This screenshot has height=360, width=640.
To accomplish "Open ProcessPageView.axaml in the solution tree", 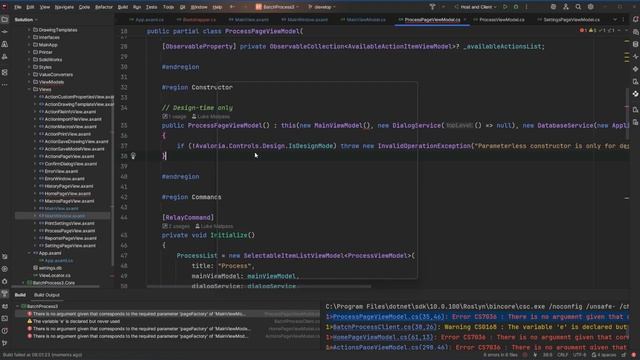I will pos(70,231).
